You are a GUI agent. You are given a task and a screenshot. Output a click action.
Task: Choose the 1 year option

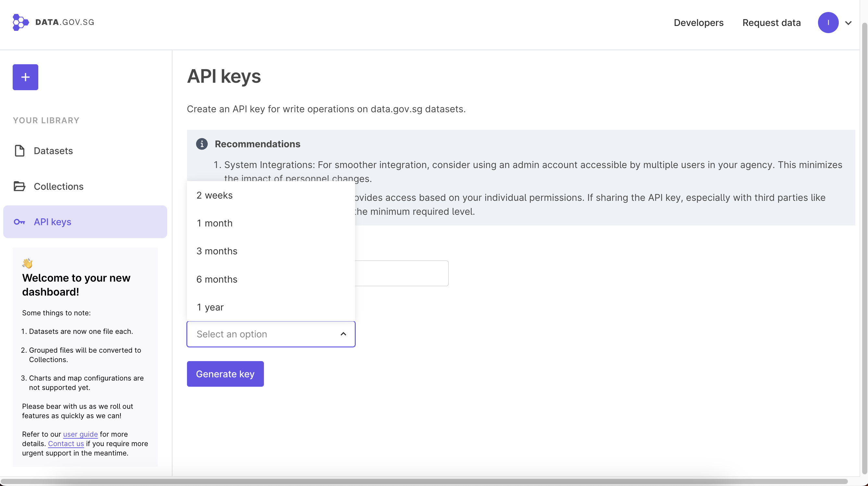210,307
